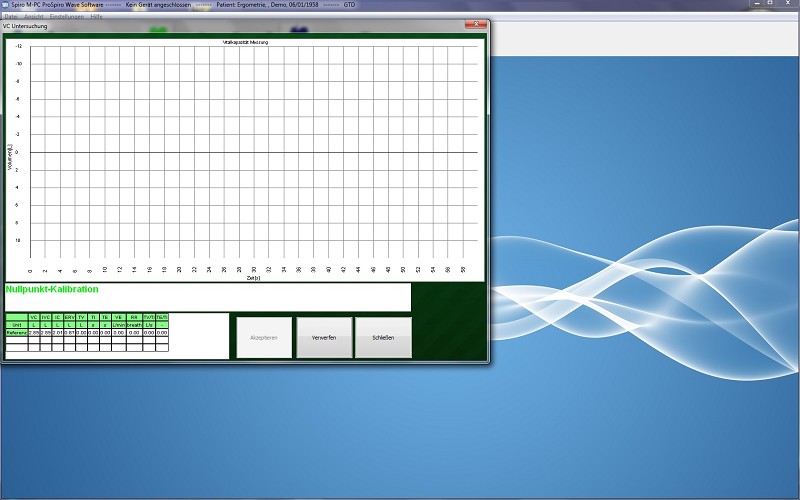Screen dimensions: 800x500
Task: Click the Nullpunkt-Kalibration status text
Action: pyautogui.click(x=52, y=289)
